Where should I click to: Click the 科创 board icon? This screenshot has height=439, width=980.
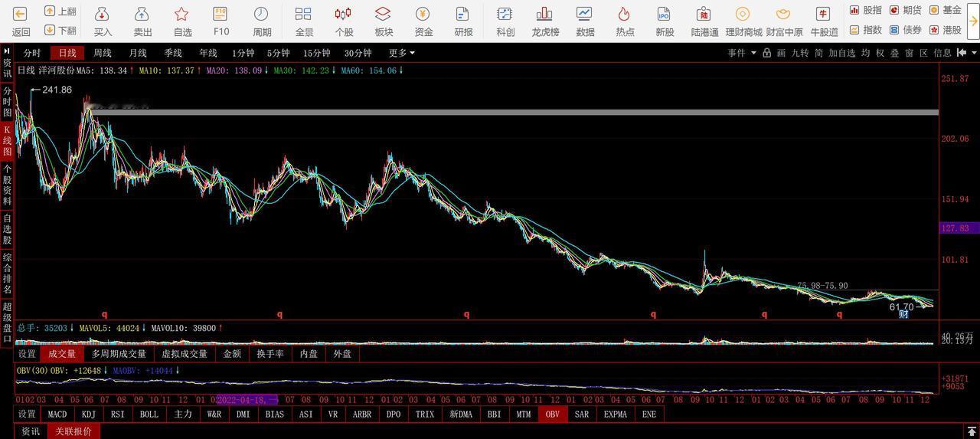point(505,14)
